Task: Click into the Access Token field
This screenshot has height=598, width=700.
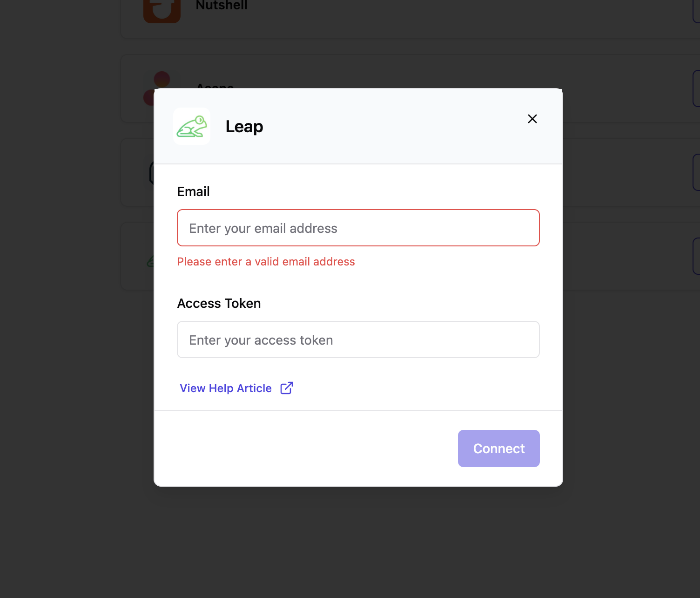Action: 358,340
